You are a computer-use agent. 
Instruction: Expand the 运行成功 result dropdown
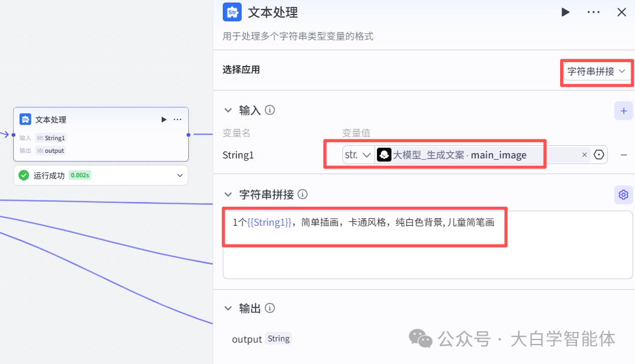click(x=180, y=175)
